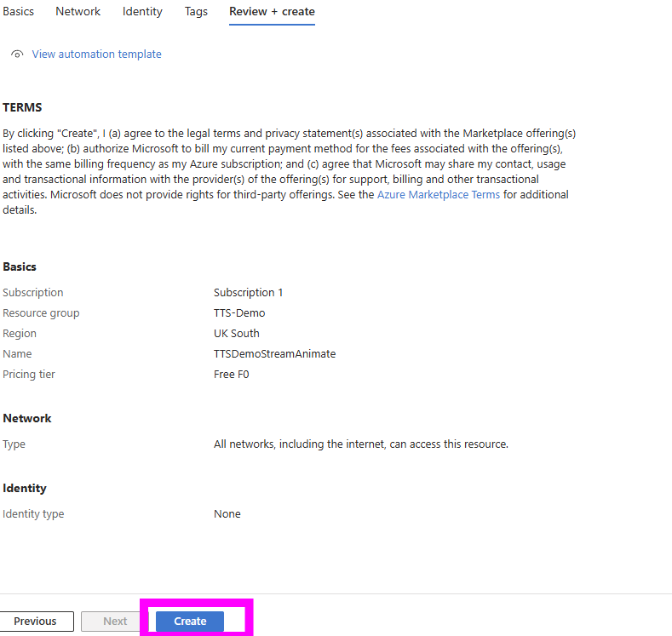The width and height of the screenshot is (672, 636).
Task: Click the TERMS heading
Action: coord(22,107)
